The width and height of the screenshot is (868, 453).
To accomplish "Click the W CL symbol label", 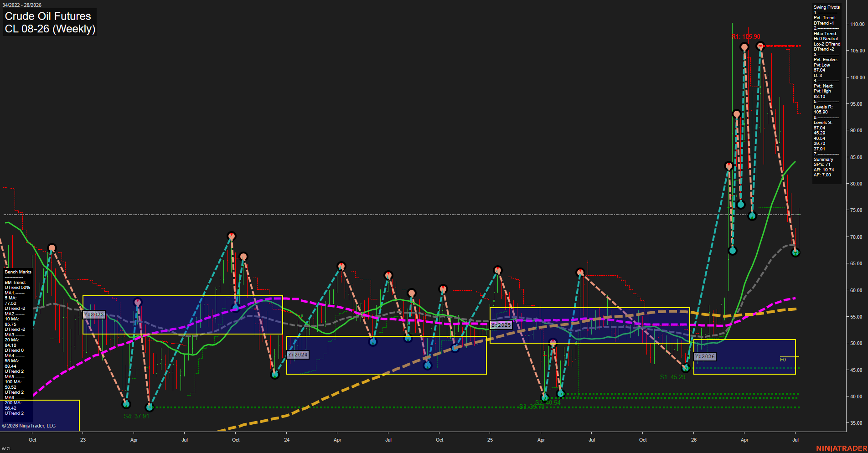I will coord(6,449).
